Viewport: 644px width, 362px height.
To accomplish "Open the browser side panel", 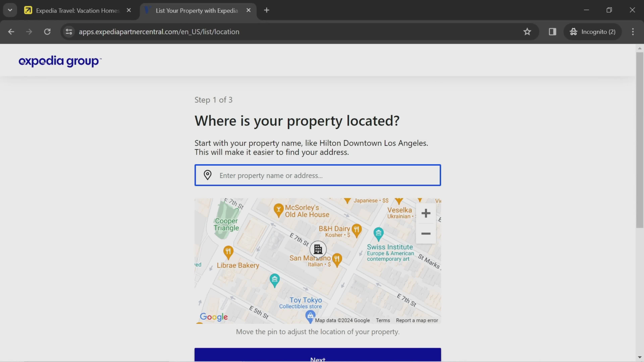I will click(552, 32).
